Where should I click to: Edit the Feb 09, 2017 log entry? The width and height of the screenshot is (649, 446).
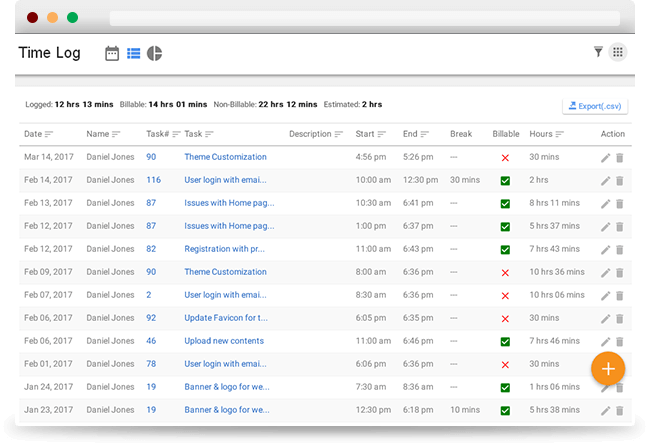605,273
